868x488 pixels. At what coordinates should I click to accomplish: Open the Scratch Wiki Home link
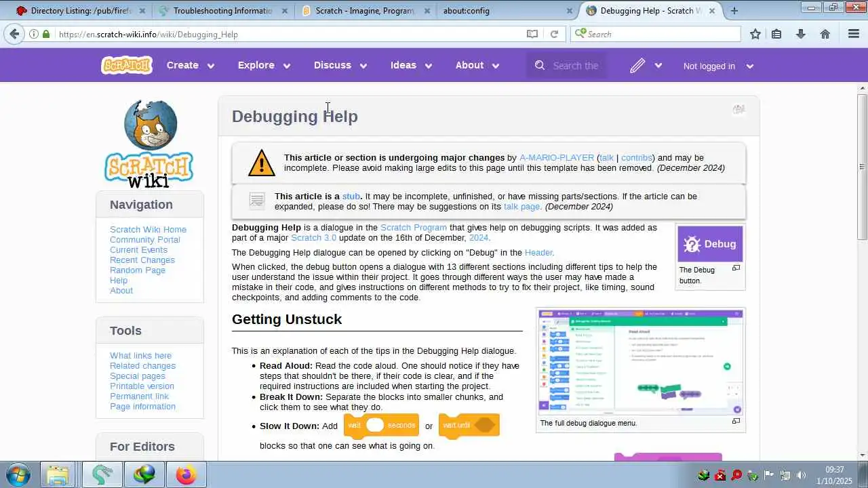point(148,229)
